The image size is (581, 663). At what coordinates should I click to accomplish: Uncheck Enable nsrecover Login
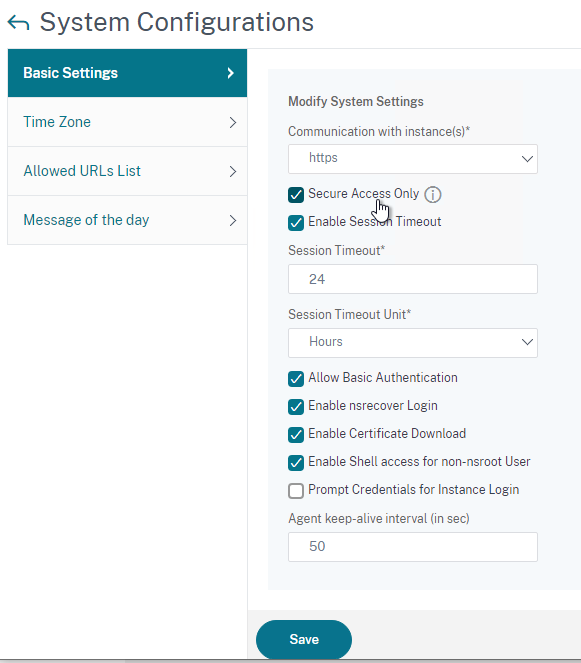point(296,407)
